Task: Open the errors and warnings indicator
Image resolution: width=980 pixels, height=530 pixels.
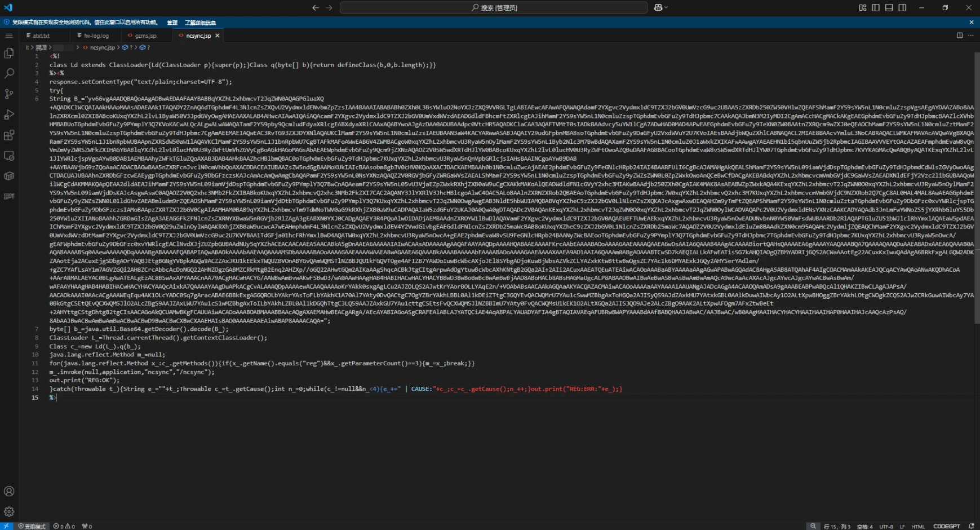Action: [x=64, y=526]
